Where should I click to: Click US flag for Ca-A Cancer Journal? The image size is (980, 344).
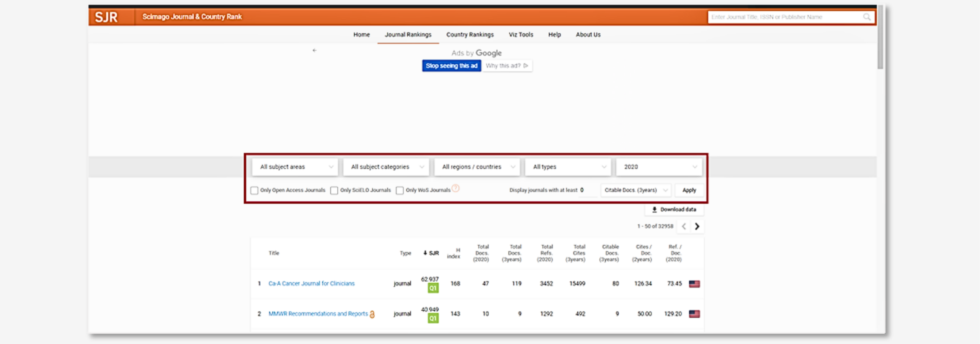[694, 284]
